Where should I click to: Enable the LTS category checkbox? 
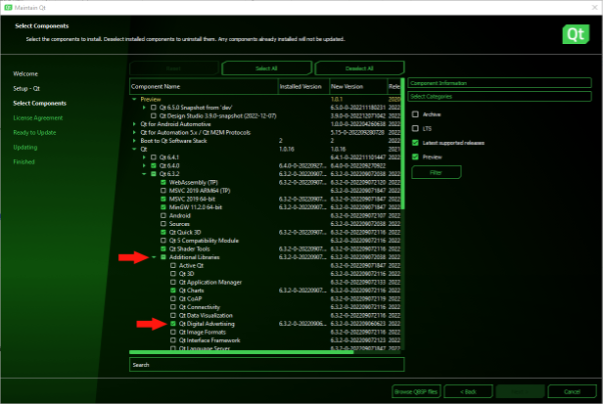(x=415, y=128)
